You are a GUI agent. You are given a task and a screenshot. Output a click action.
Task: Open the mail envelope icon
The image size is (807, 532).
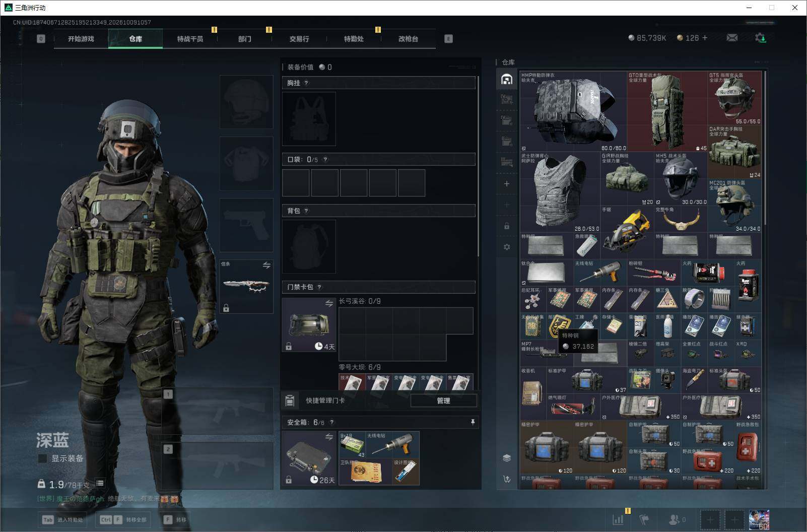click(732, 38)
